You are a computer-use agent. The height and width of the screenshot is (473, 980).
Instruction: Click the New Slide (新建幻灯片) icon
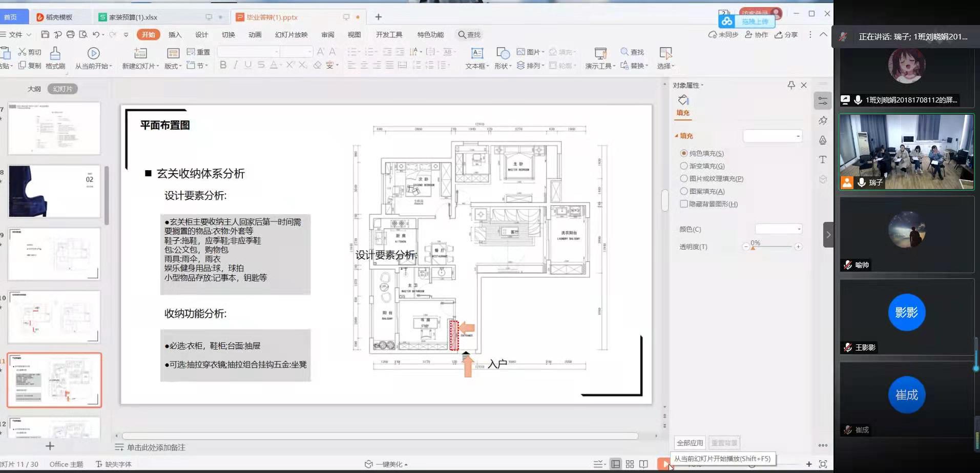140,54
